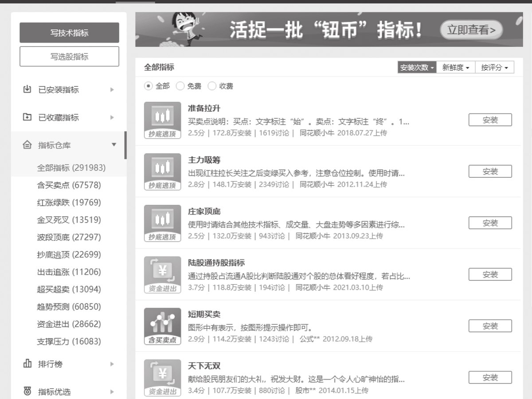Collapse the 指标仓库 section arrow
Viewport: 532px width, 399px height.
click(x=114, y=145)
